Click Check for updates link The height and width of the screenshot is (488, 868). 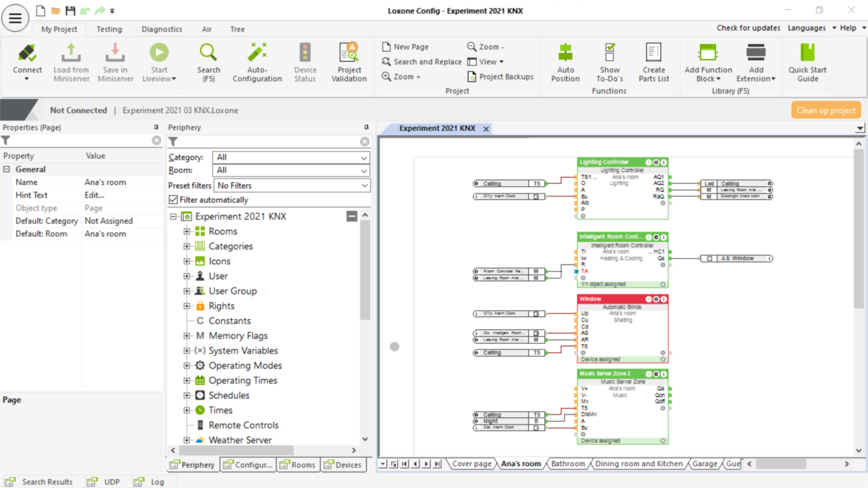(x=748, y=28)
